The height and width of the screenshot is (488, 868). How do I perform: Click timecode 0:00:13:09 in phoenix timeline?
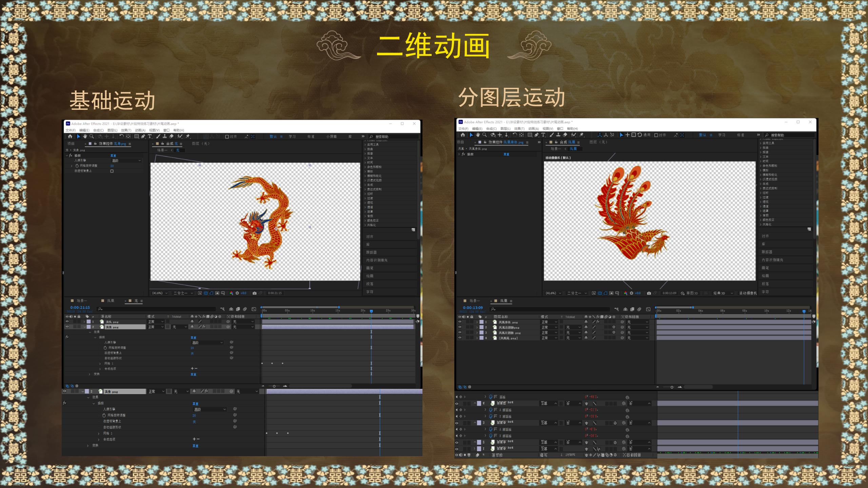[473, 308]
